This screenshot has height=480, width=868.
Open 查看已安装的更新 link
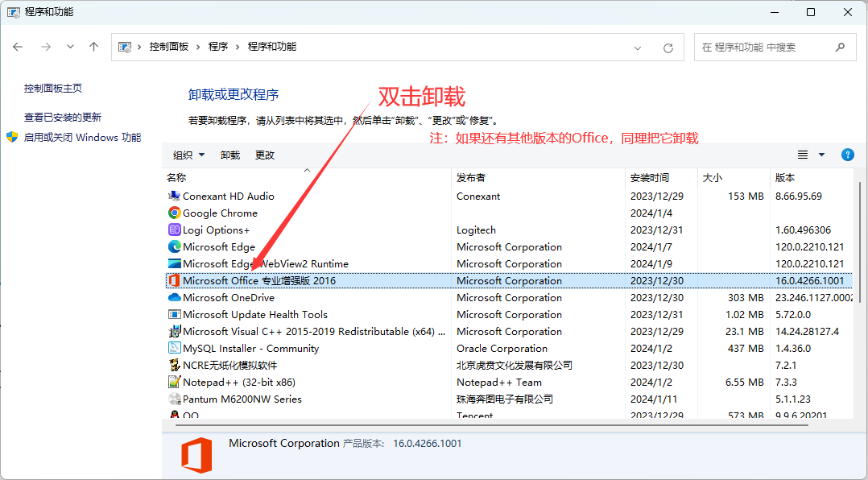click(x=63, y=118)
